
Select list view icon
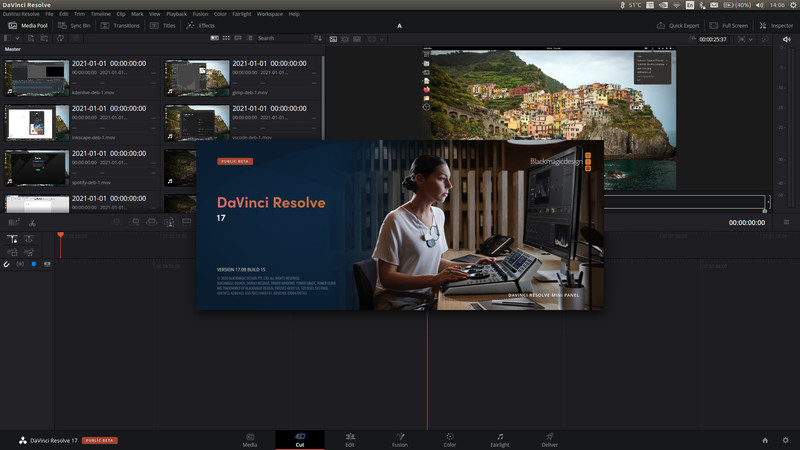tap(249, 38)
